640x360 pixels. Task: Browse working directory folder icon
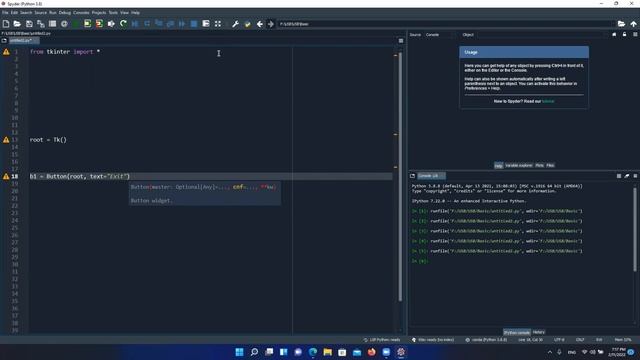(621, 24)
